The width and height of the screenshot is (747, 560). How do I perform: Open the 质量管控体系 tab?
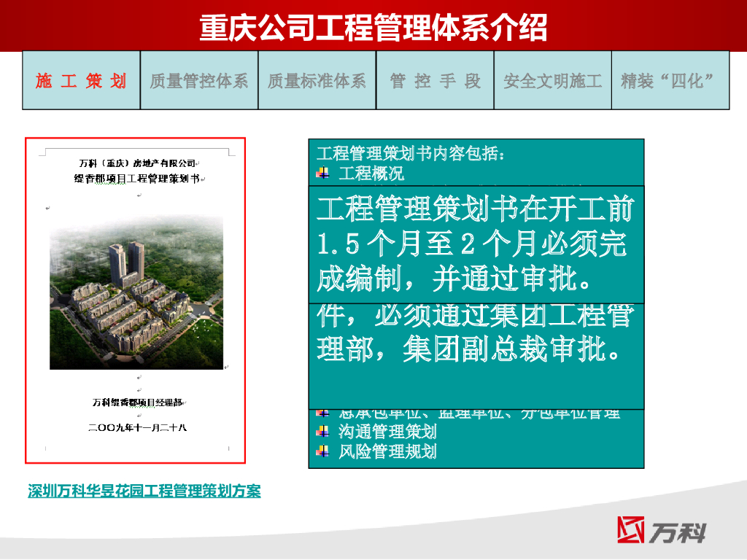pos(199,80)
